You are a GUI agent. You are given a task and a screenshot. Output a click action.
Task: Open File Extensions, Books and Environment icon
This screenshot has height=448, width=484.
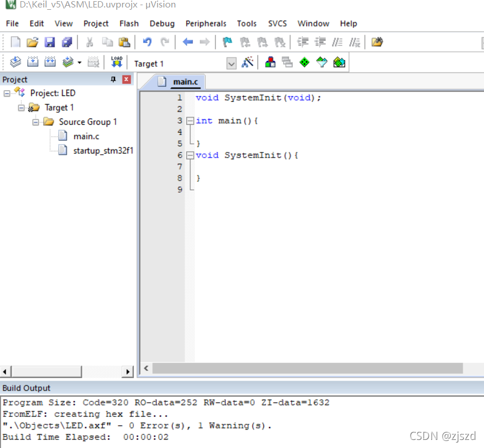pos(270,62)
